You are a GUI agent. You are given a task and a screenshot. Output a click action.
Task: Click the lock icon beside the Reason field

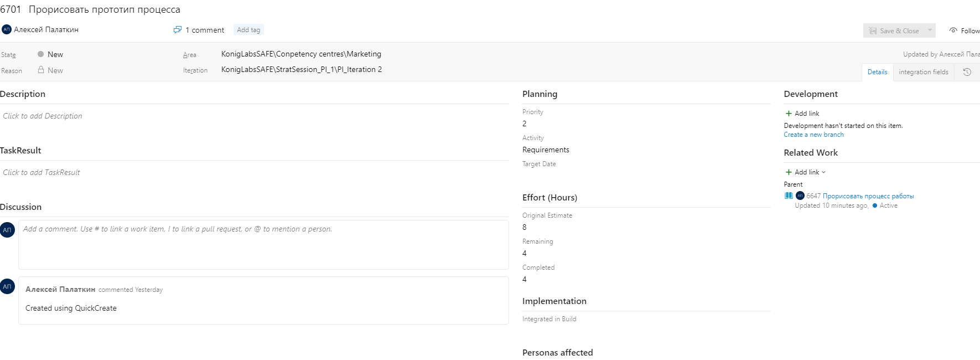(40, 70)
